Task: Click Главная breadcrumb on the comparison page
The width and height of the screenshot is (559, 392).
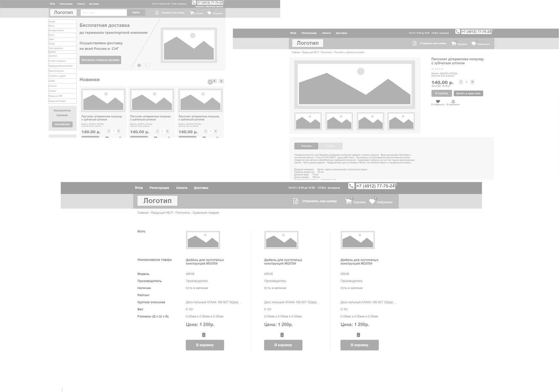Action: (x=143, y=213)
